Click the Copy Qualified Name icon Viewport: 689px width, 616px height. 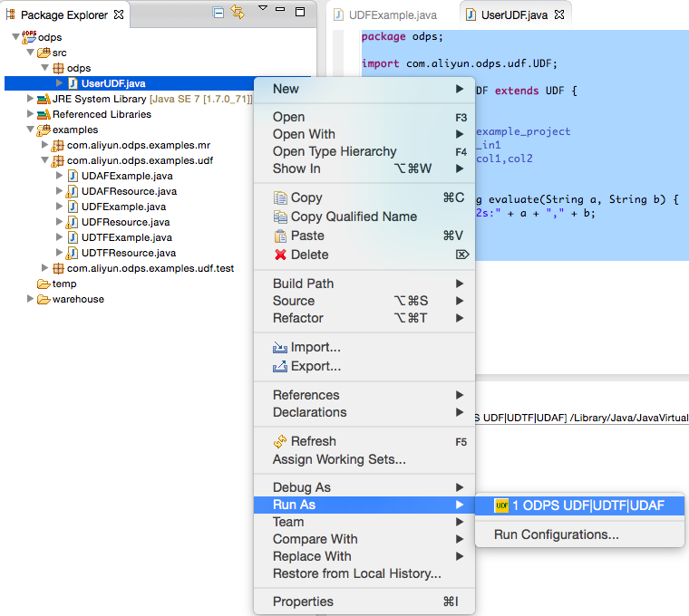coord(280,217)
